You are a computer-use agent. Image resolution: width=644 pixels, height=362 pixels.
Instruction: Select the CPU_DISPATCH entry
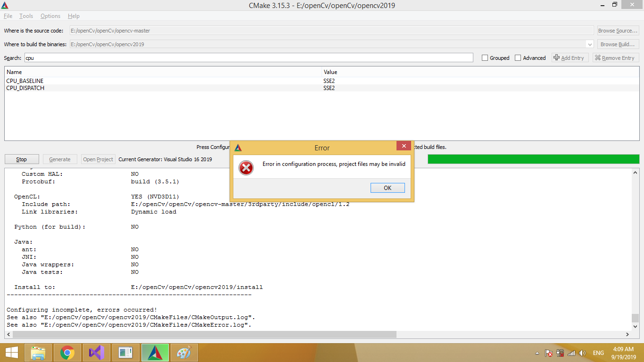pos(25,88)
